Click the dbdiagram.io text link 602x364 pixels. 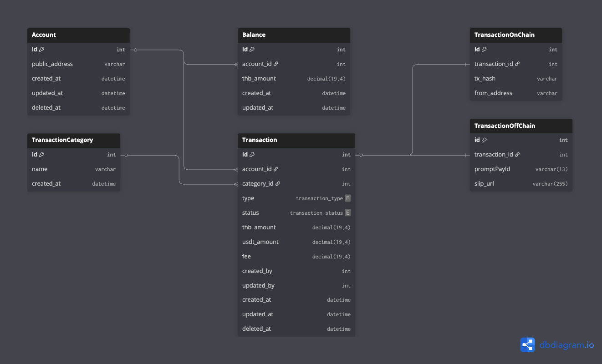(x=566, y=345)
